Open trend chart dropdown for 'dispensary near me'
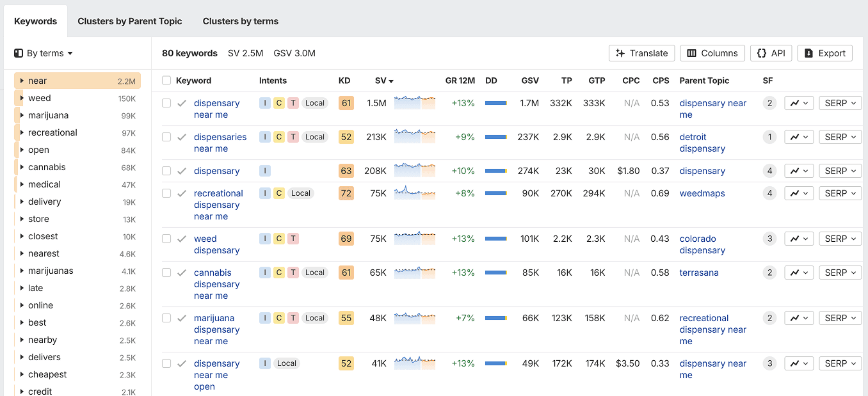Screen dimensions: 868x396 coord(799,103)
